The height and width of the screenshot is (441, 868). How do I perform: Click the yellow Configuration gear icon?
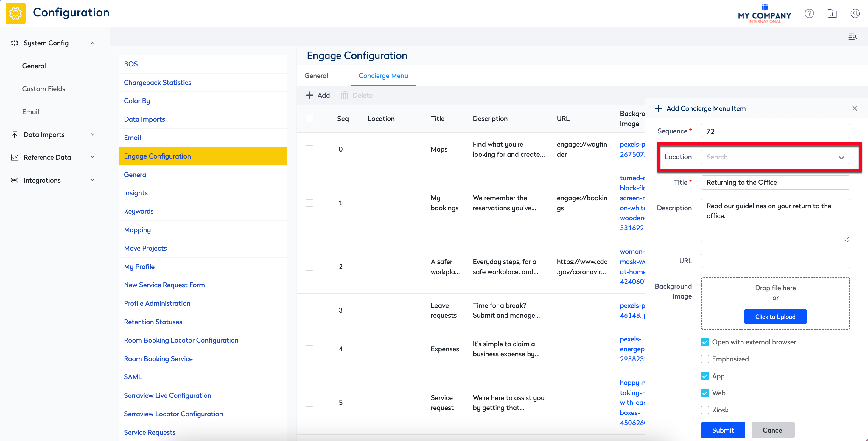(x=15, y=13)
